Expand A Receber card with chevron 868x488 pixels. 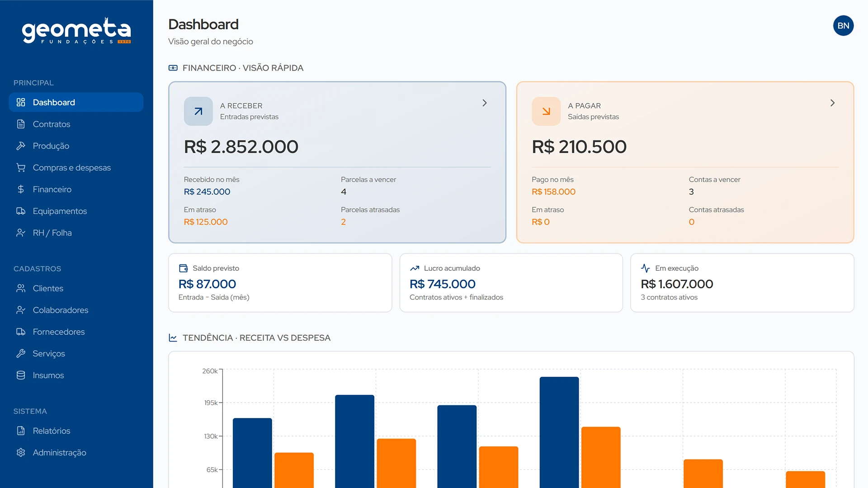tap(485, 103)
